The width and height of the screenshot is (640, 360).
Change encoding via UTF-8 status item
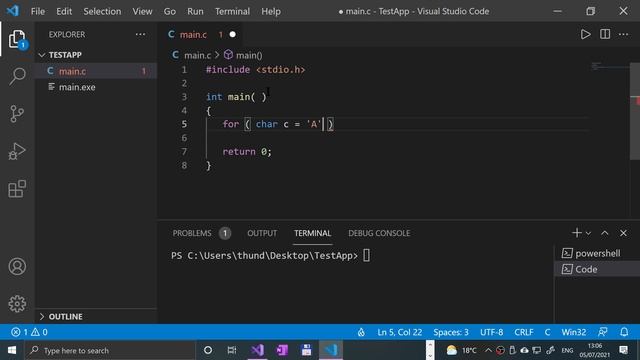click(x=491, y=332)
